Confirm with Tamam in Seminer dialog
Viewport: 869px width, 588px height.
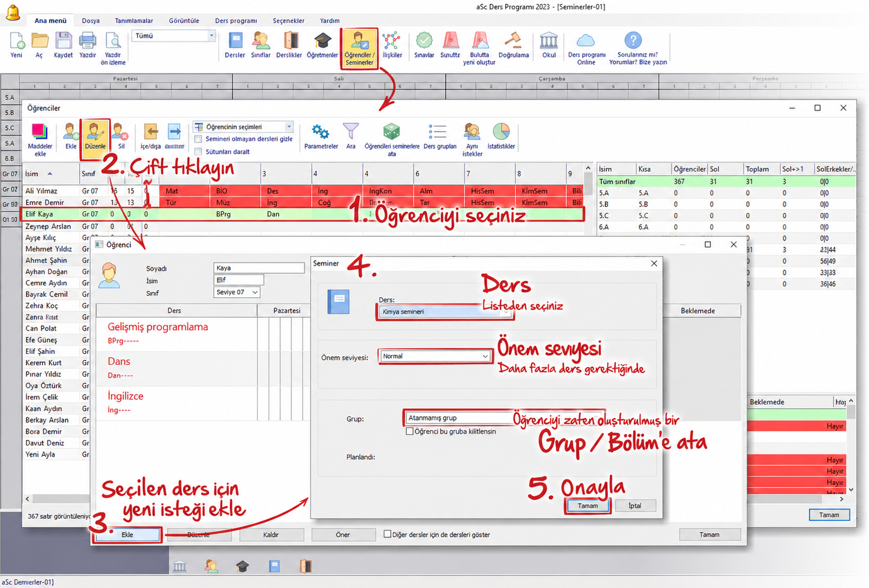coord(587,505)
